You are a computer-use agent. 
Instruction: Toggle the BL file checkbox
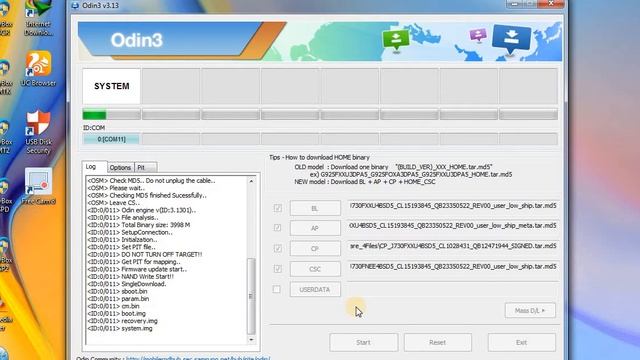click(x=277, y=208)
